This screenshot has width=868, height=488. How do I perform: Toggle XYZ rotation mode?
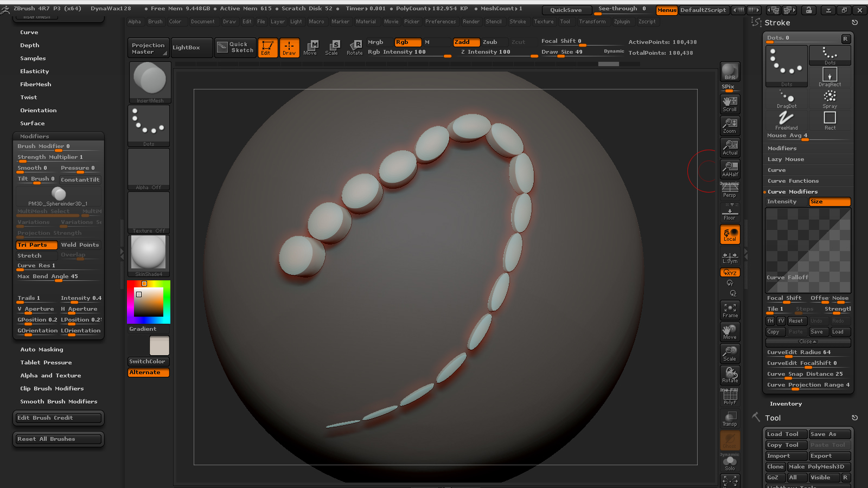point(730,272)
